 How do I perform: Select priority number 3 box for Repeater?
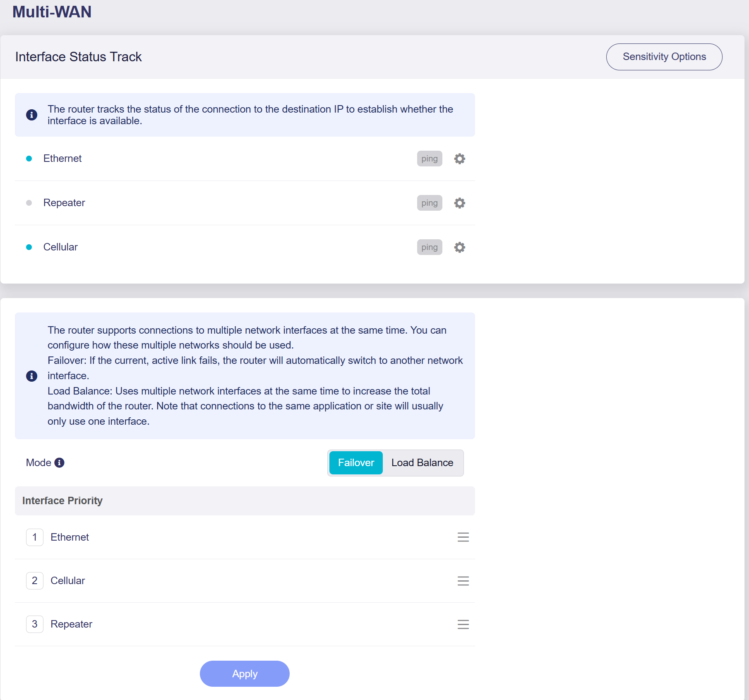[x=35, y=624]
